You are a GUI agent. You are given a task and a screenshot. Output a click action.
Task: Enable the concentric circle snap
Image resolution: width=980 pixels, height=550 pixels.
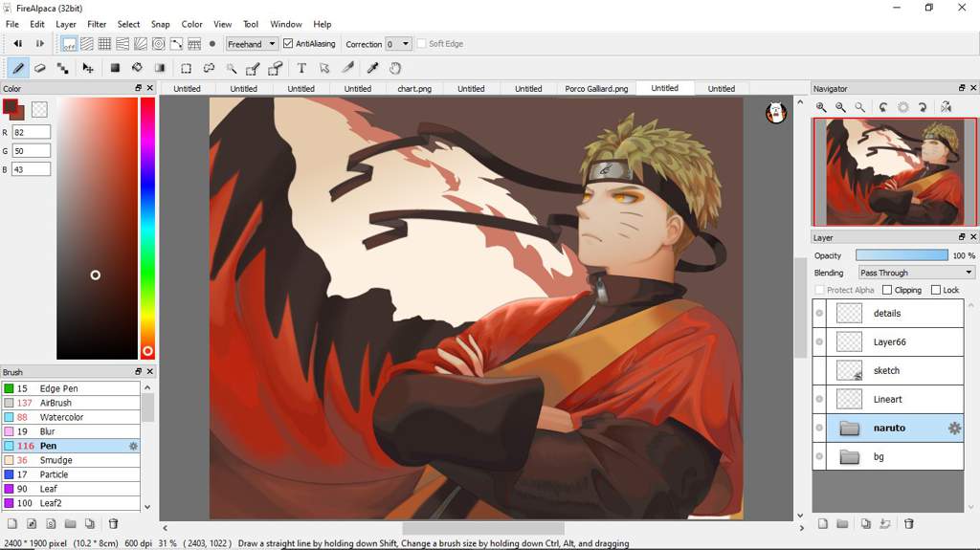click(x=159, y=44)
